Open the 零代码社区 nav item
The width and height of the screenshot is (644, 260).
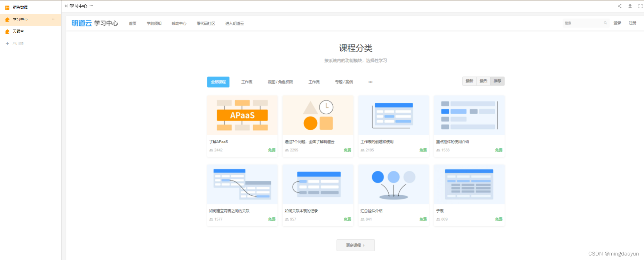[x=206, y=24]
